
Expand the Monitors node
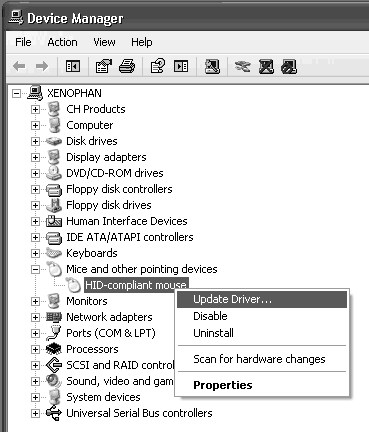click(x=35, y=301)
